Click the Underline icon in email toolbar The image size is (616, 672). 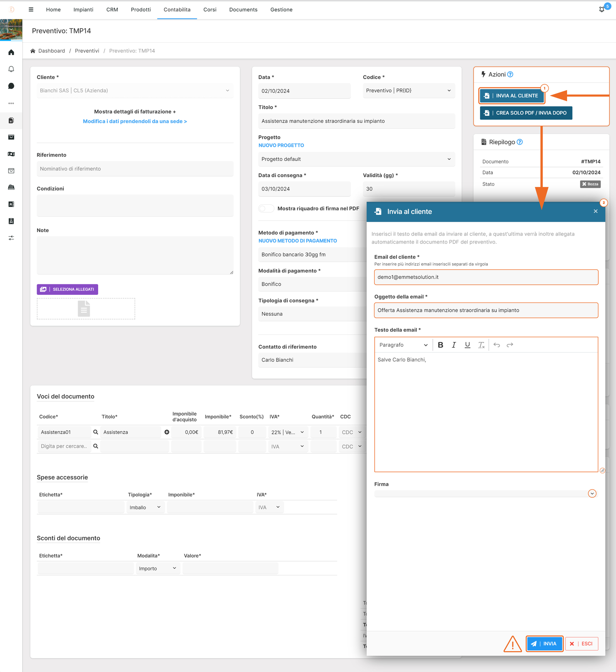pyautogui.click(x=467, y=345)
